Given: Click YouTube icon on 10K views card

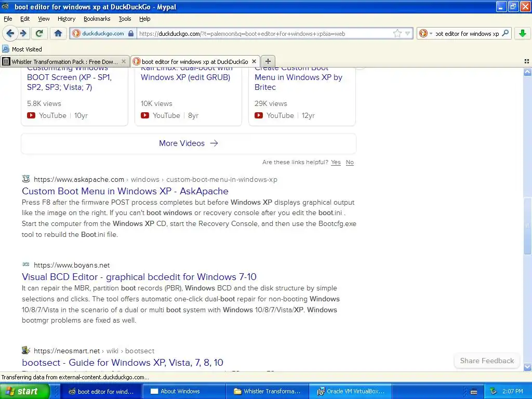Looking at the screenshot, I should [145, 115].
